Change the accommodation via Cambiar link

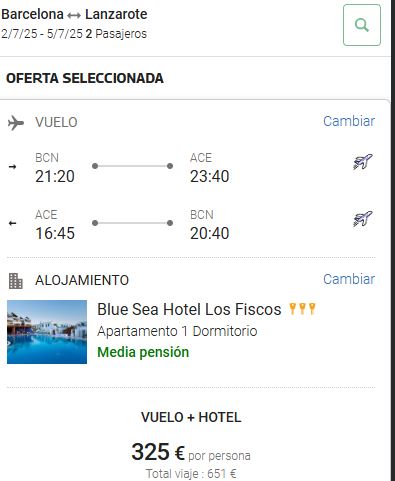click(349, 279)
